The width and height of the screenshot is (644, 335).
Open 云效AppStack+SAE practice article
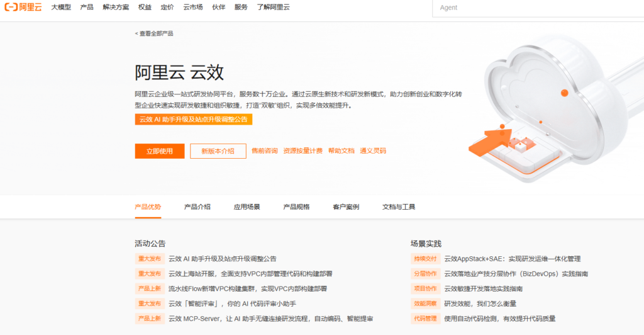pos(513,259)
